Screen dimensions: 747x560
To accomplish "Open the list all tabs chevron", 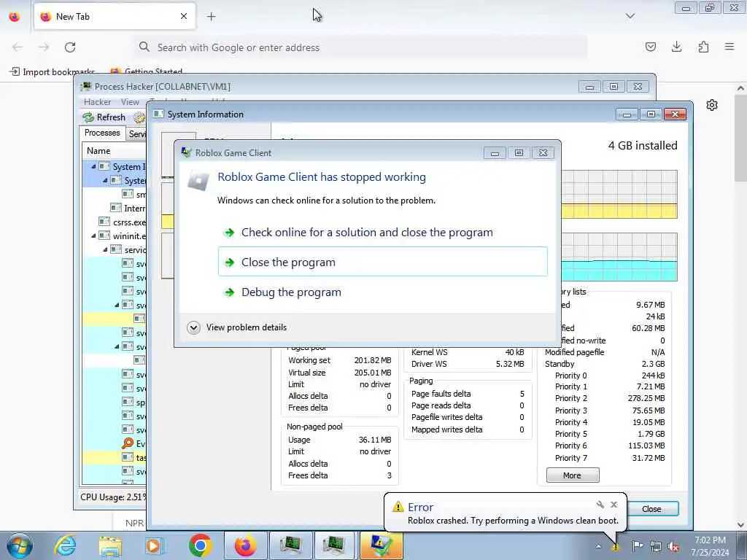I will pyautogui.click(x=630, y=16).
